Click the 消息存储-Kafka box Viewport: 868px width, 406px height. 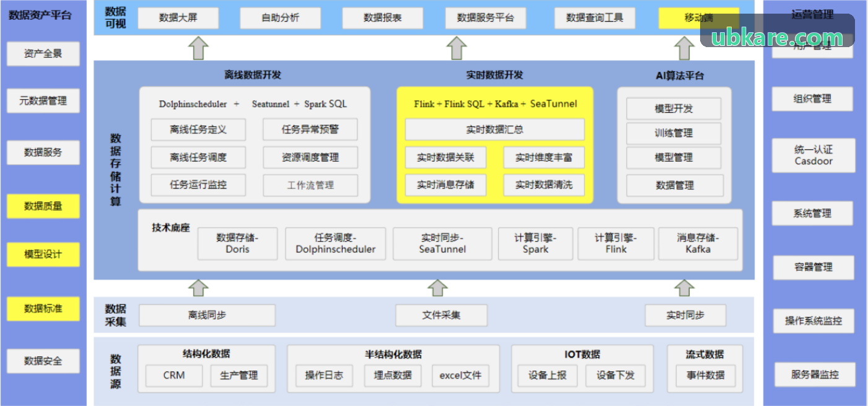pos(698,244)
